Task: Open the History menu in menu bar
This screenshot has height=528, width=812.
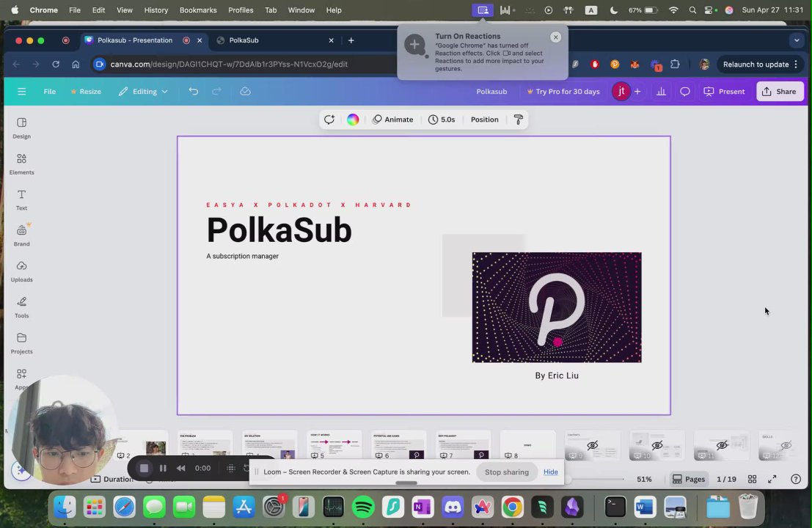Action: [x=156, y=10]
